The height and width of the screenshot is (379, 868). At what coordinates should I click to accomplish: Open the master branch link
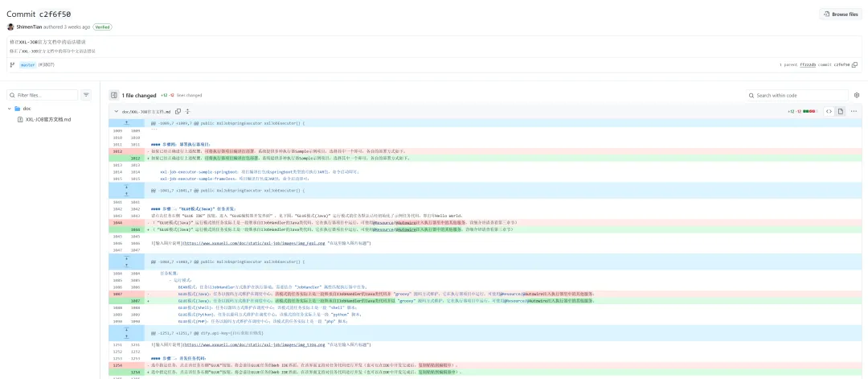(x=27, y=65)
